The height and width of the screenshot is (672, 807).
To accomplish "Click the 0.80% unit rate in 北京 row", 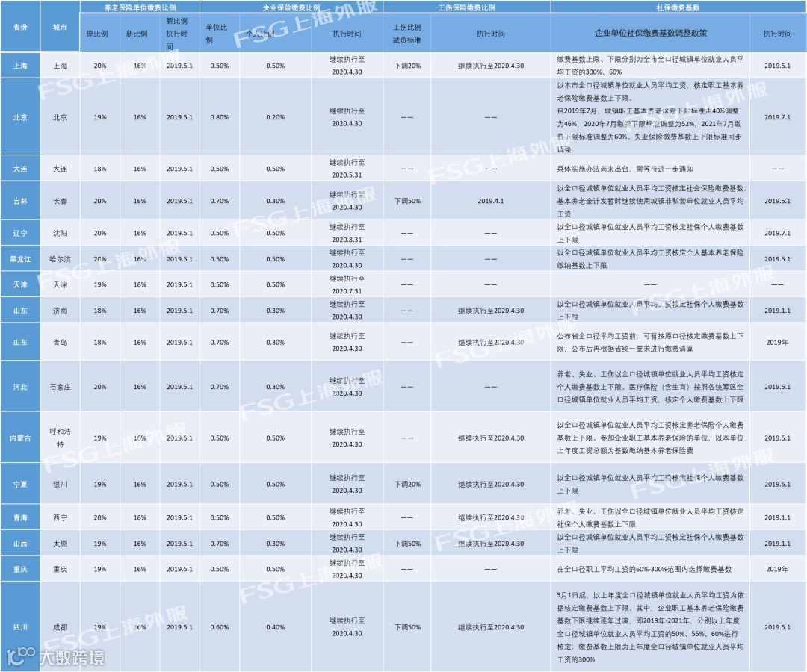I will [x=219, y=117].
